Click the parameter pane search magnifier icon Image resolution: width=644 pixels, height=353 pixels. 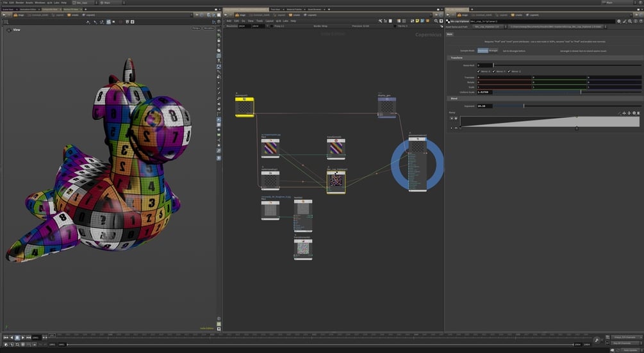click(630, 21)
